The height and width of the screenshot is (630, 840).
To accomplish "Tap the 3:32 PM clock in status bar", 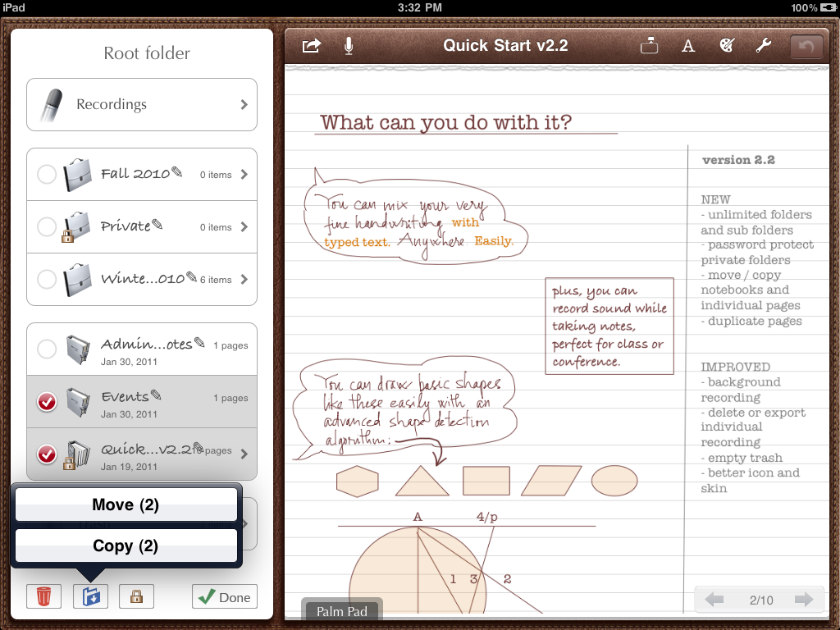I will (420, 7).
